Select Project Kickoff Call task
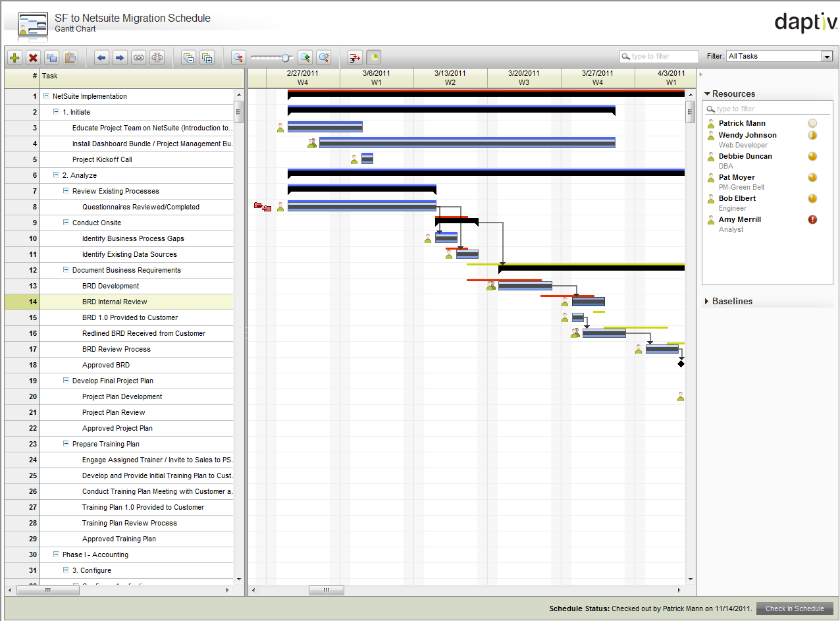 point(119,159)
